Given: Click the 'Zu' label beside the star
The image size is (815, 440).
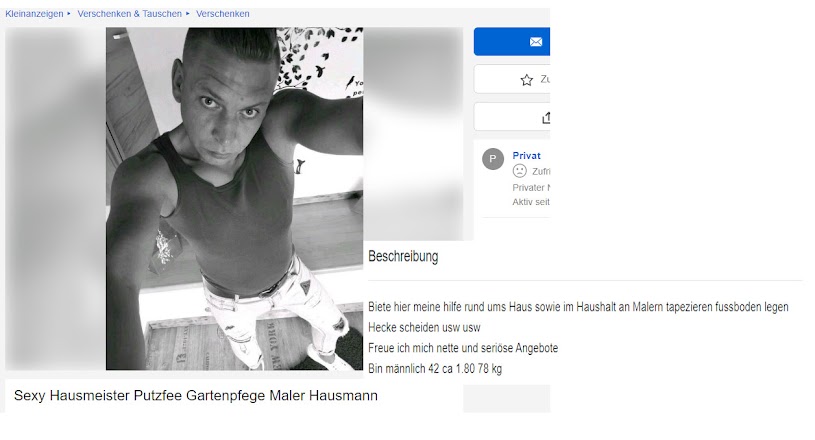Looking at the screenshot, I should [545, 79].
